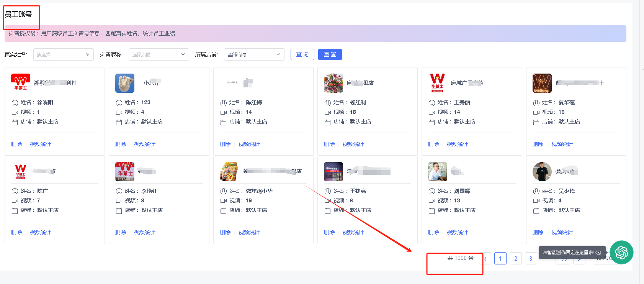The height and width of the screenshot is (284, 644).
Task: Click the 抖音授权码 info banner text
Action: 92,34
